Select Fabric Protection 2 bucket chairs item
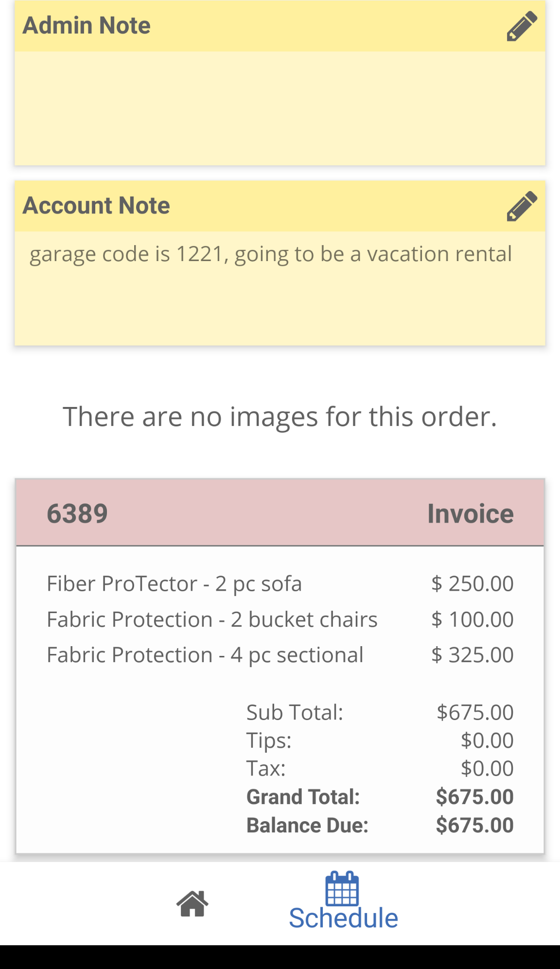The width and height of the screenshot is (560, 969). coord(212,619)
